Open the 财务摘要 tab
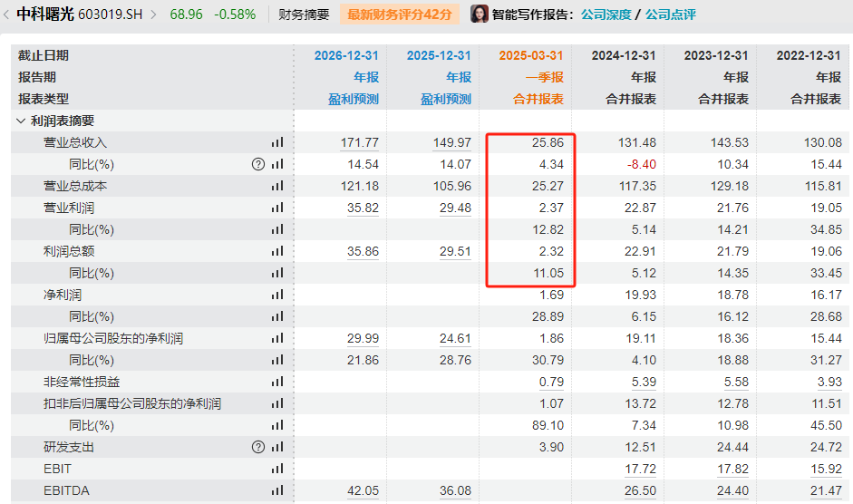Screen dimensions: 853x504 [x=304, y=15]
